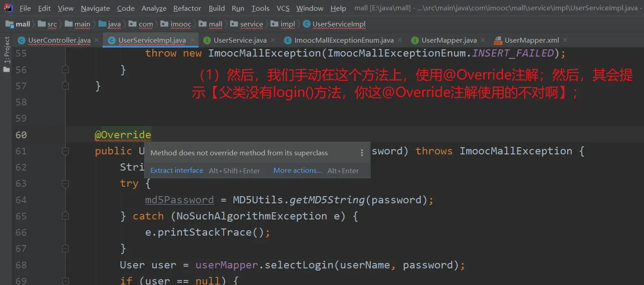Click md5Password variable on line 64

tap(179, 200)
